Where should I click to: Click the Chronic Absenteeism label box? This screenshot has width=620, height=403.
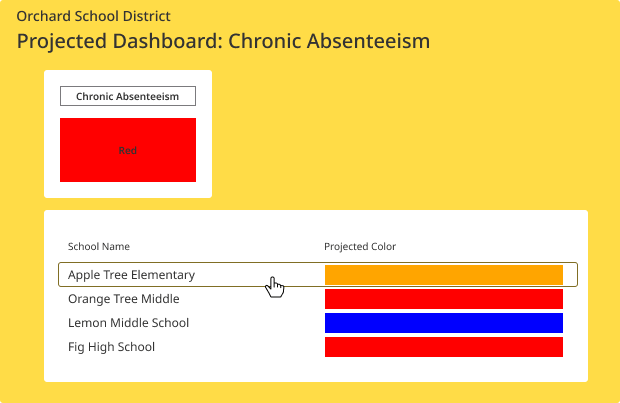[x=128, y=96]
